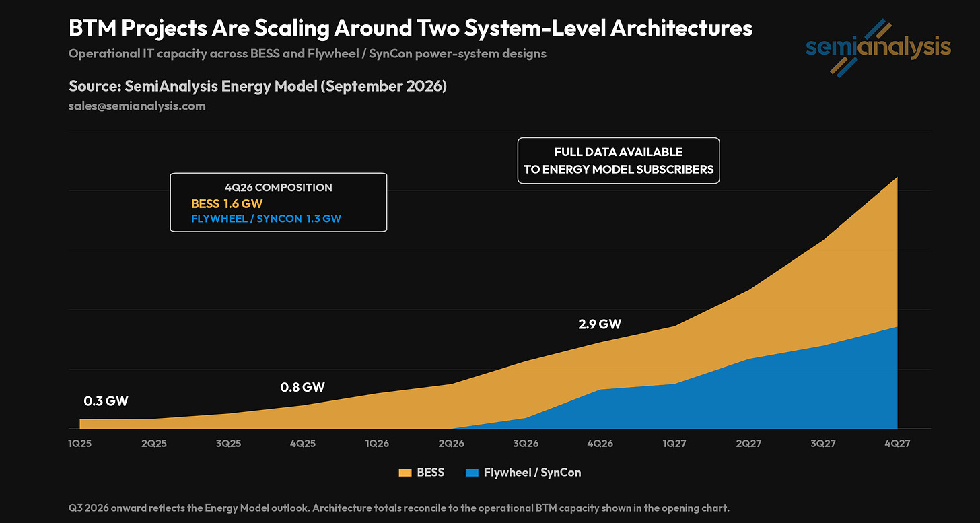
Task: Click the Flywheel / SynCon legend label
Action: pos(532,473)
